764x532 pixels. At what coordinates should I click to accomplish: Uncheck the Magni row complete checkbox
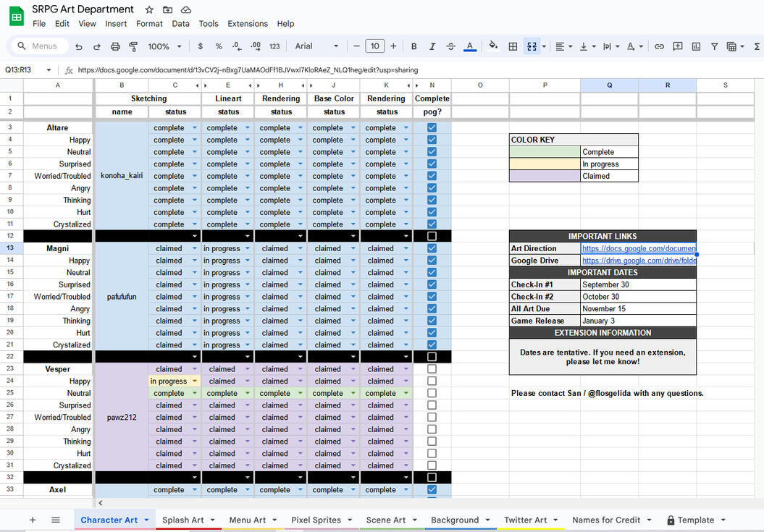[x=432, y=248]
